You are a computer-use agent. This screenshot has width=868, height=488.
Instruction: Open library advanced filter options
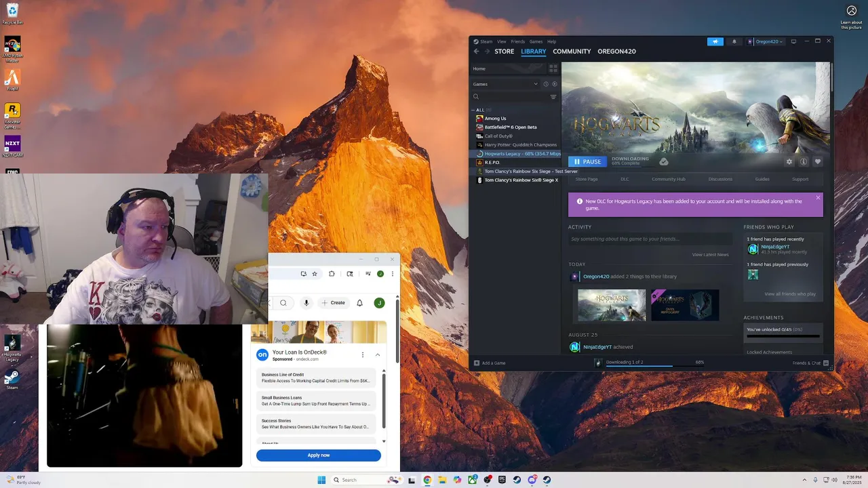pos(553,97)
